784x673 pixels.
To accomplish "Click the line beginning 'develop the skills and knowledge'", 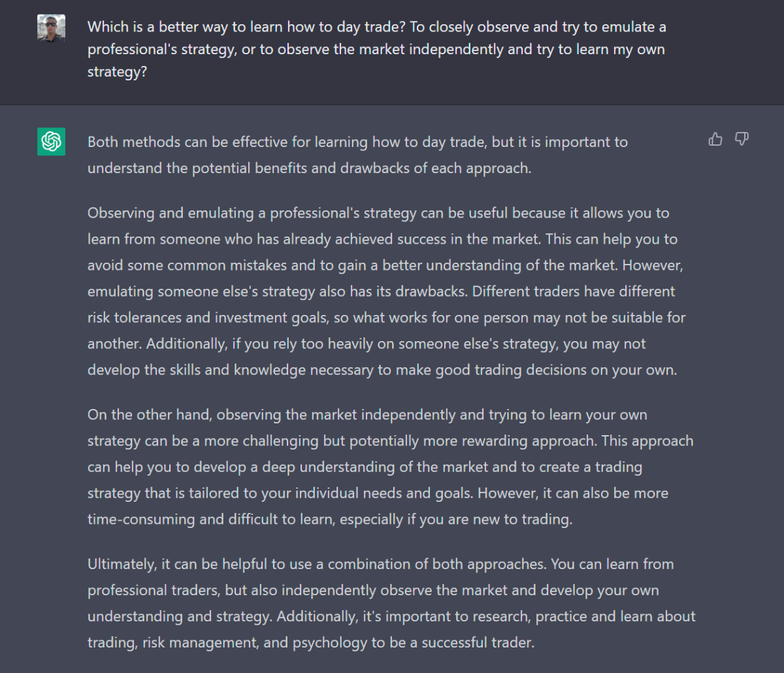I will click(382, 370).
